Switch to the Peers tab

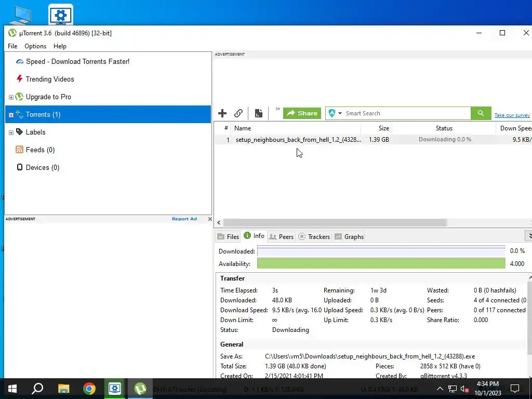(x=281, y=237)
